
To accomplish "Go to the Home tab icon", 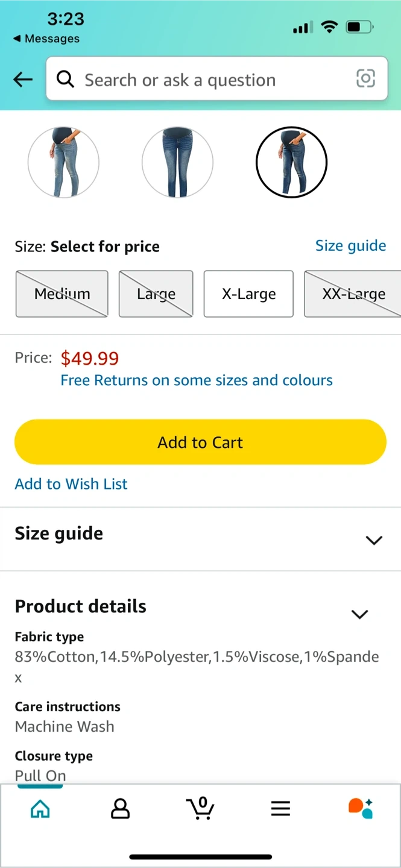I will (x=40, y=808).
